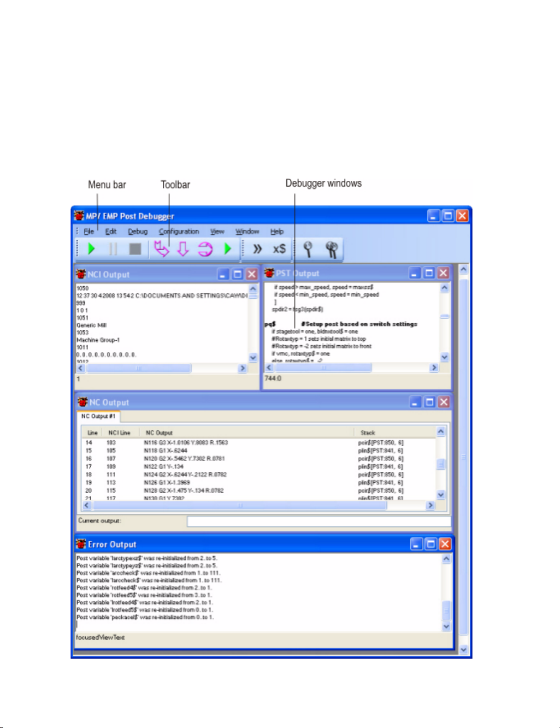Click the PST Output window title icon
The width and height of the screenshot is (560, 728).
(269, 273)
